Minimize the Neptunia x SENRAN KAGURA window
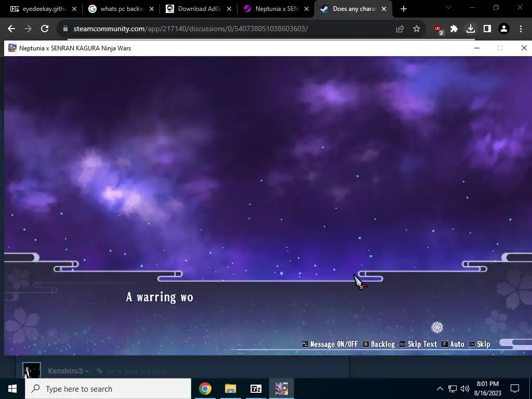Viewport: 532px width, 399px height. [477, 48]
